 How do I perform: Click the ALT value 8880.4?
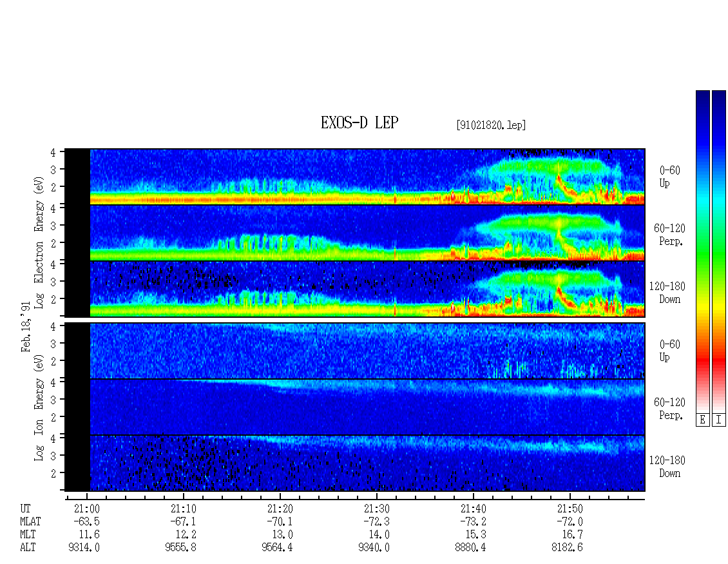click(x=470, y=548)
